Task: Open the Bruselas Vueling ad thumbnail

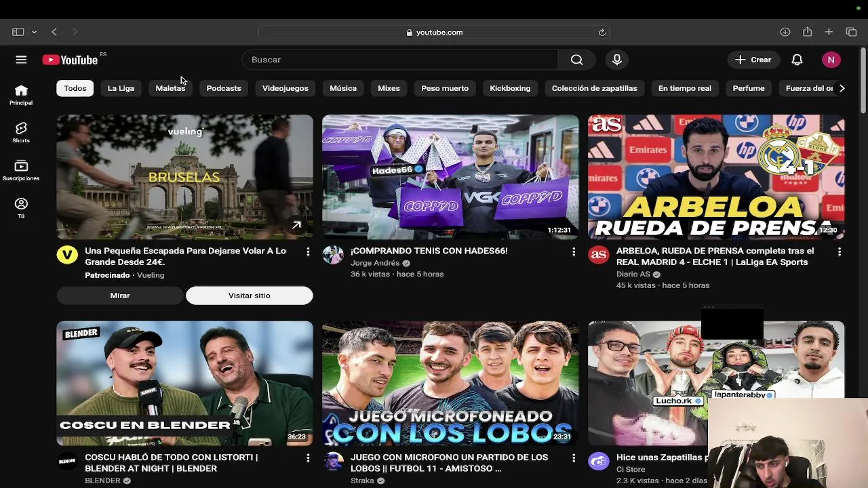Action: tap(185, 177)
